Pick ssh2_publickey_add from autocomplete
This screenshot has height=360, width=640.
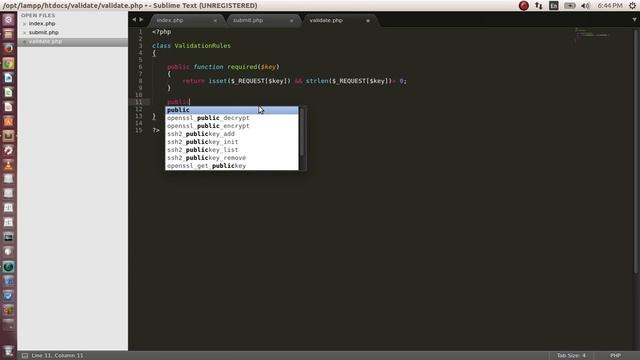pyautogui.click(x=232, y=134)
